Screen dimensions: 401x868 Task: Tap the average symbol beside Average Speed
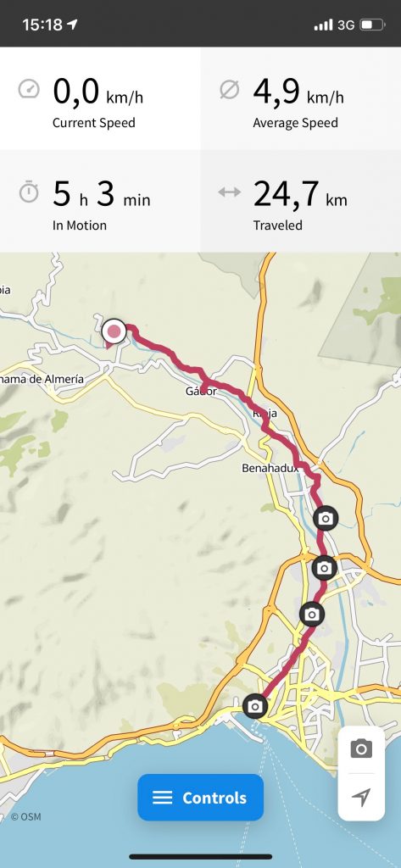point(229,90)
